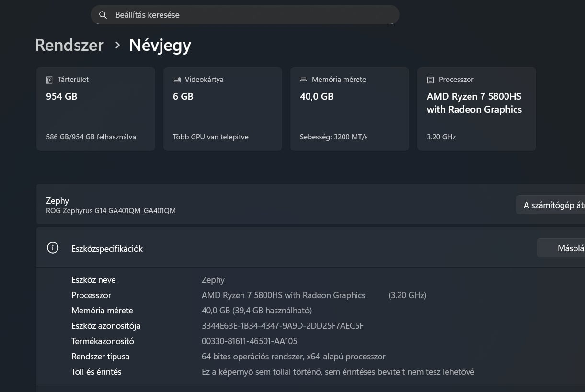Click the Névjegy page heading
Screen dimensions: 585x392
click(160, 45)
